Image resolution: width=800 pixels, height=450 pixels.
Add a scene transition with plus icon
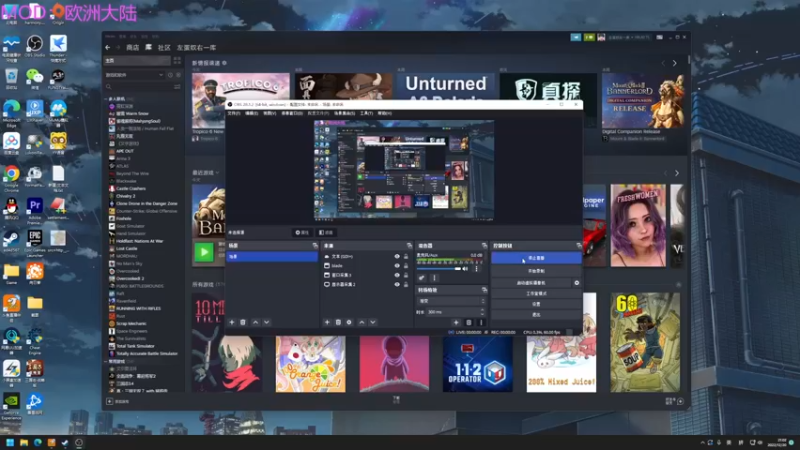[x=456, y=322]
